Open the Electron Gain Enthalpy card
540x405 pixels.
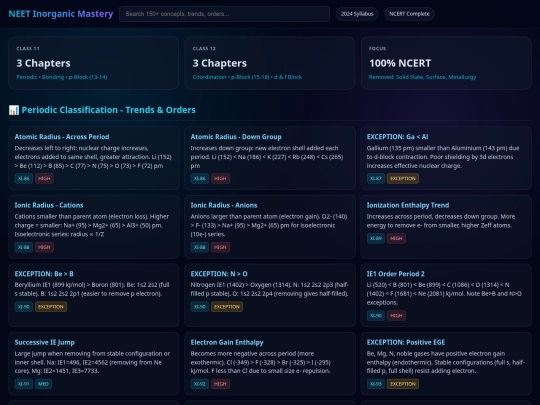(270, 364)
